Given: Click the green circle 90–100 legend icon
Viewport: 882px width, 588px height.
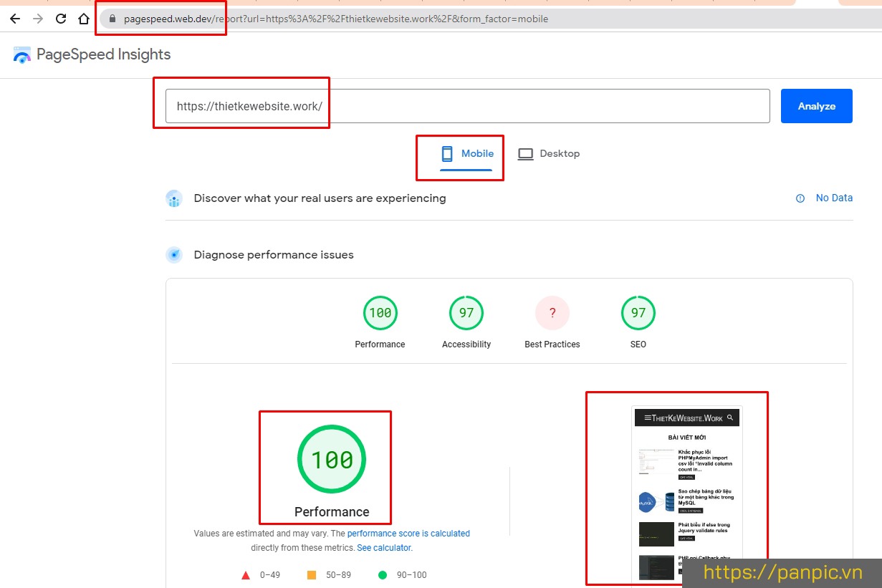Looking at the screenshot, I should 383,575.
